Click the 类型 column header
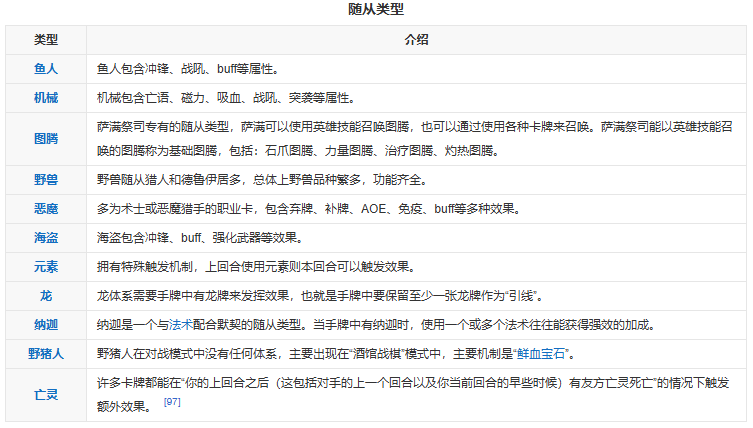Image resolution: width=753 pixels, height=428 pixels. tap(46, 40)
